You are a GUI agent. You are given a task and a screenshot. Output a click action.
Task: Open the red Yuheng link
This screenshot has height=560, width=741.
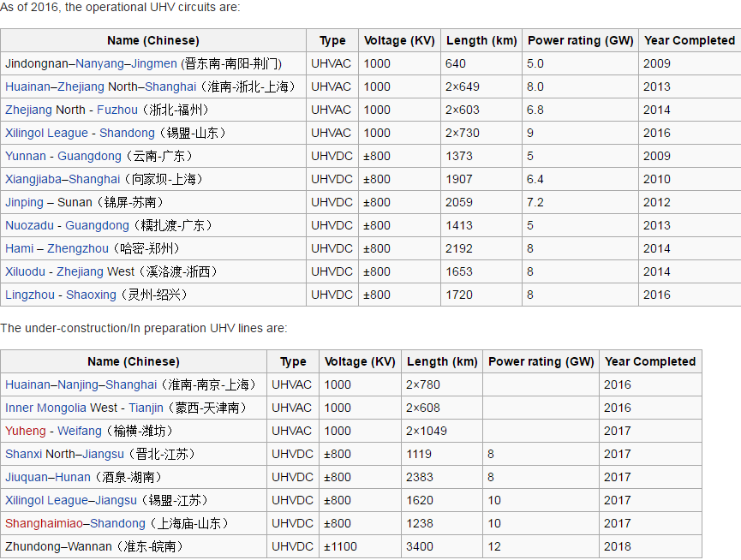[26, 431]
